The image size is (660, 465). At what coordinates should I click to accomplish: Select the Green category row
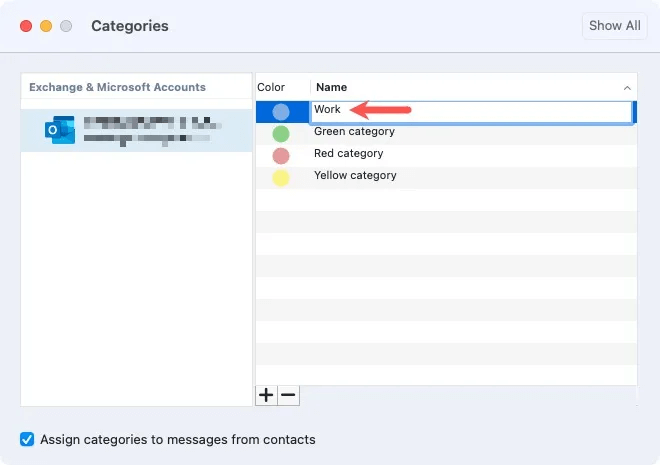coord(446,134)
